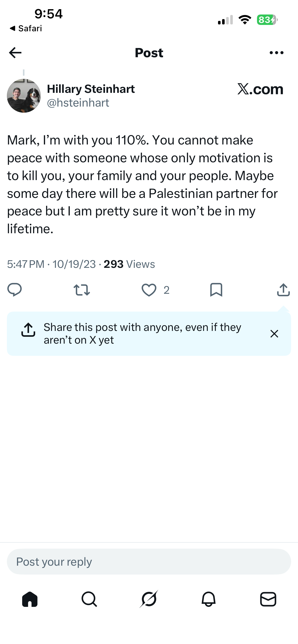
Task: Bookmark this post
Action: [216, 290]
